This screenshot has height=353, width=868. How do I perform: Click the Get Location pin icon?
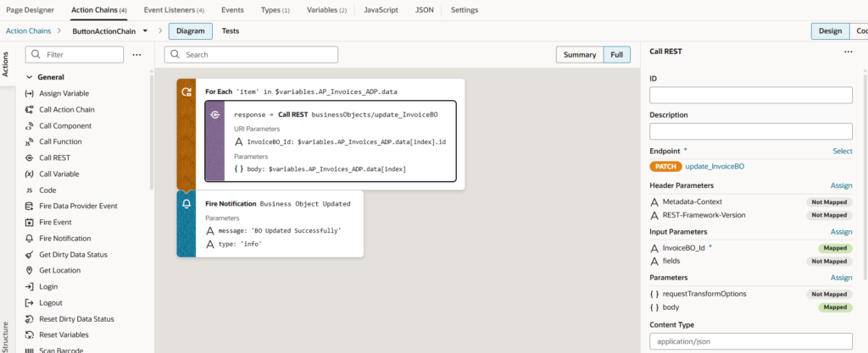pos(30,271)
